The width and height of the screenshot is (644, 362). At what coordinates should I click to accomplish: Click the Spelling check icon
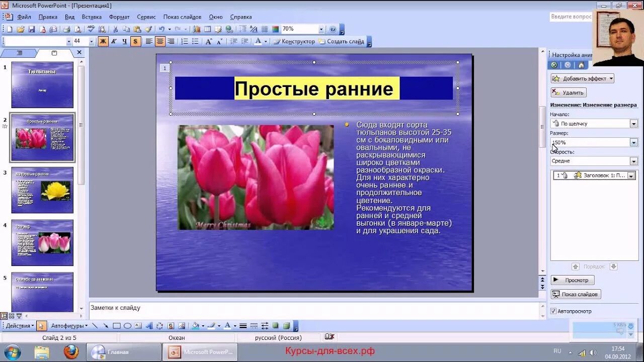[x=92, y=29]
